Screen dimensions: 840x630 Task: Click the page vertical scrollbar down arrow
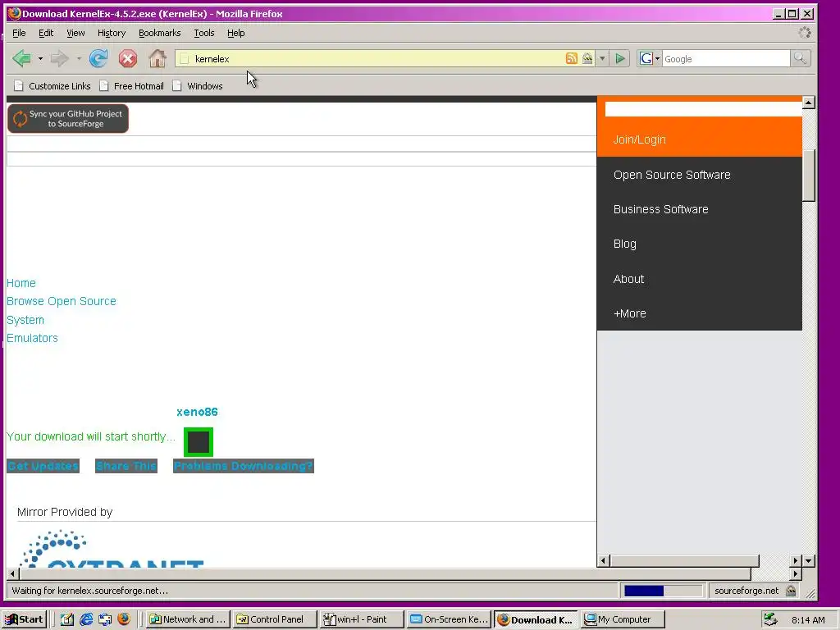[x=809, y=561]
